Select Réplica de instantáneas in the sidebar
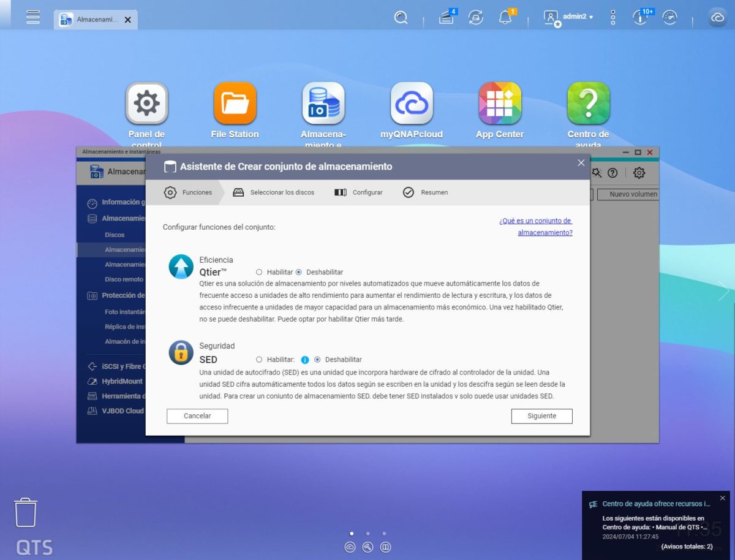735x560 pixels. 125,327
